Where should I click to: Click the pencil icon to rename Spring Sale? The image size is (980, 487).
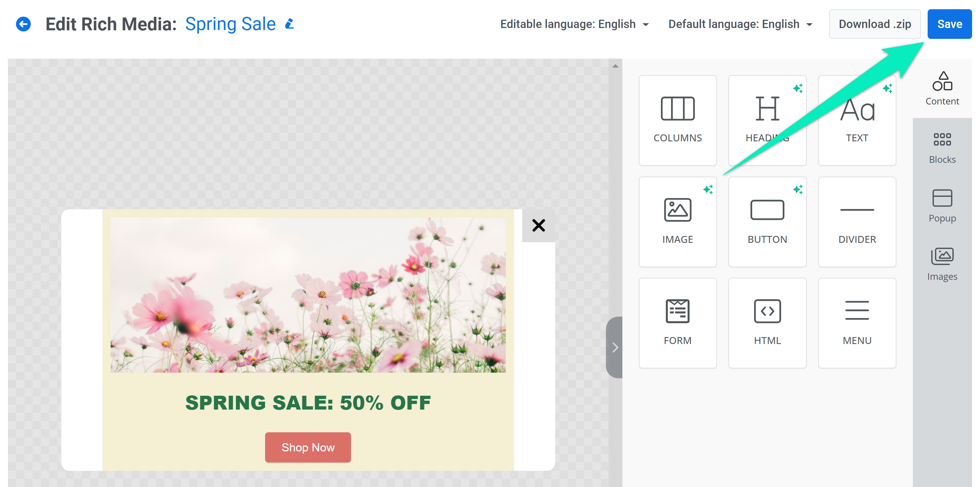point(289,24)
